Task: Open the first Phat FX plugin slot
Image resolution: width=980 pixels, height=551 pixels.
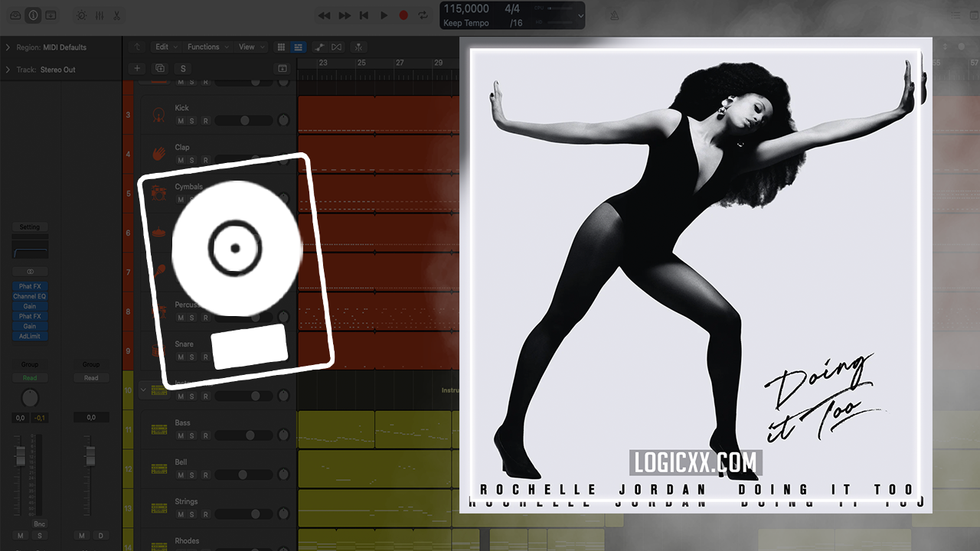Action: 30,287
